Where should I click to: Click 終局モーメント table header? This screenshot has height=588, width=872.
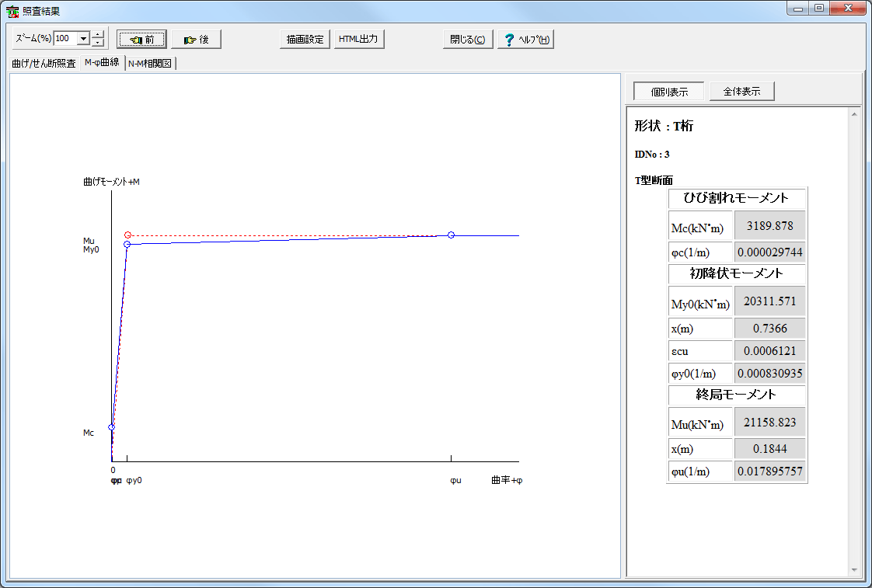[x=736, y=395]
